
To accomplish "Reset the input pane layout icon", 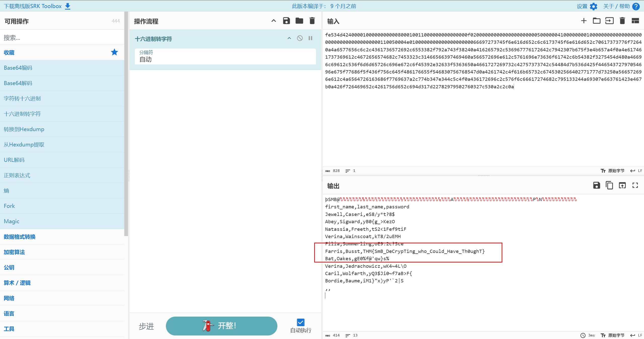I will pos(635,21).
